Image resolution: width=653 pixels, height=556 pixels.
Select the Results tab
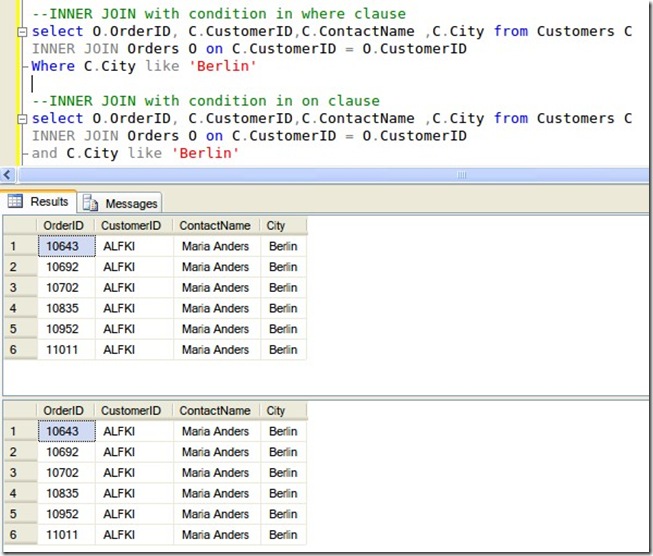point(48,202)
